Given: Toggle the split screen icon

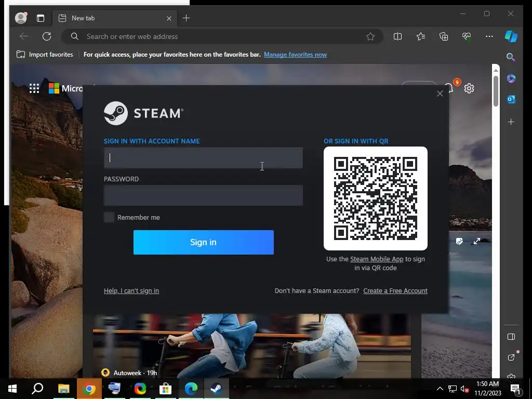Looking at the screenshot, I should (397, 36).
